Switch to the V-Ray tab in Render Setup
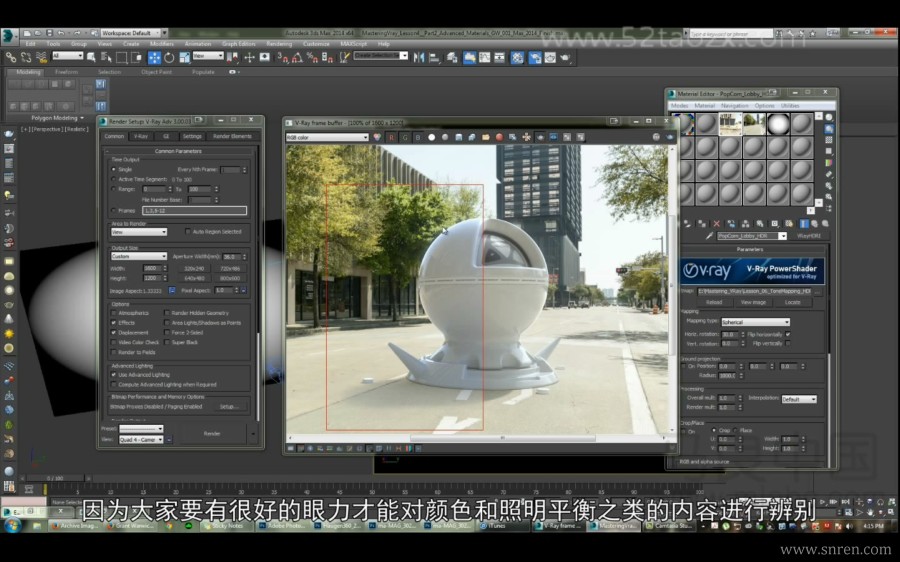 141,136
